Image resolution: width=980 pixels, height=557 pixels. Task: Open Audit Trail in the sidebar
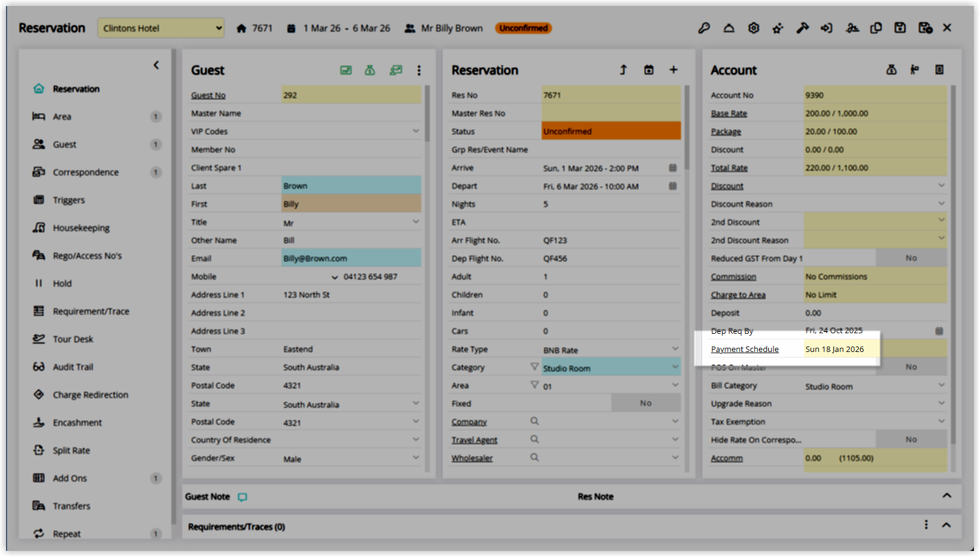pyautogui.click(x=73, y=367)
